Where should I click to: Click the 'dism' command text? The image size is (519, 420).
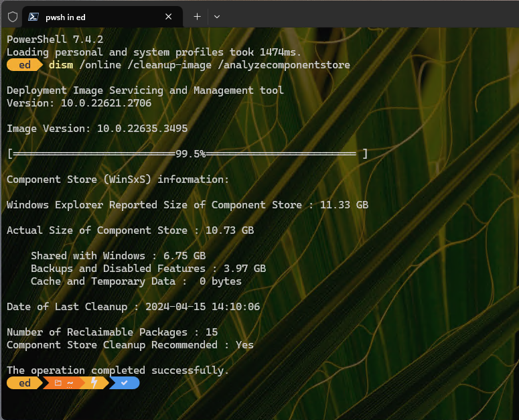pos(61,65)
